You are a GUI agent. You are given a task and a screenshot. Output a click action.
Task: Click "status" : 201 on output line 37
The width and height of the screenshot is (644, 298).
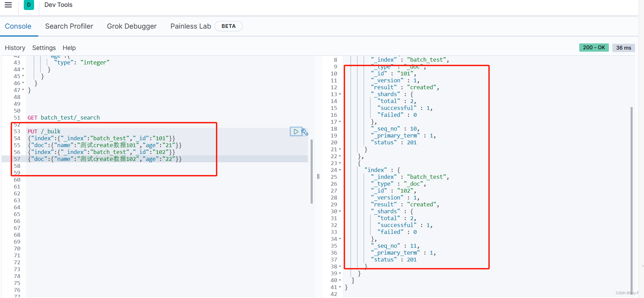pyautogui.click(x=394, y=259)
